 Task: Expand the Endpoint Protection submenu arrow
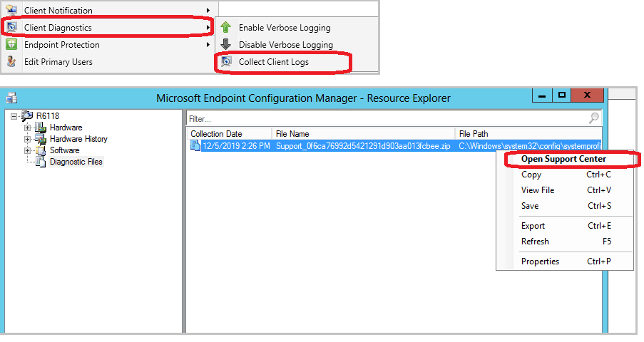click(208, 45)
